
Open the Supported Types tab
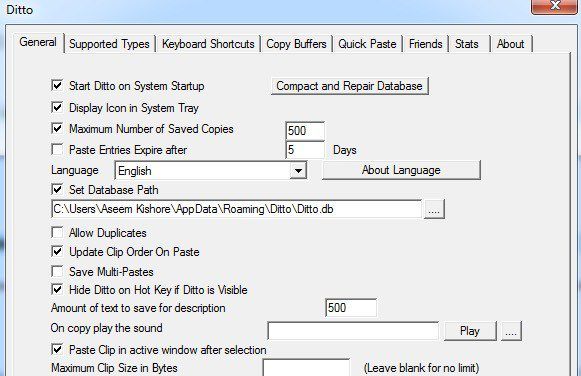[109, 44]
